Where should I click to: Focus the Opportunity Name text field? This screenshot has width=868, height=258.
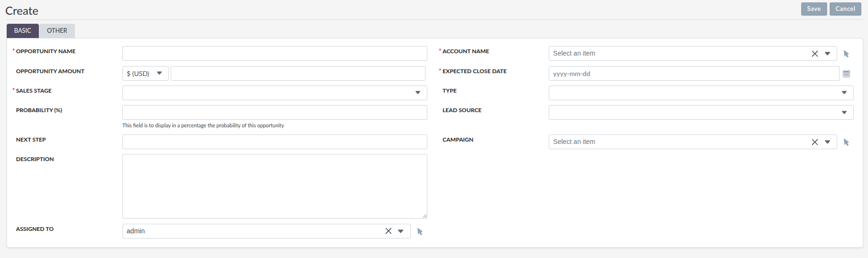(x=275, y=54)
